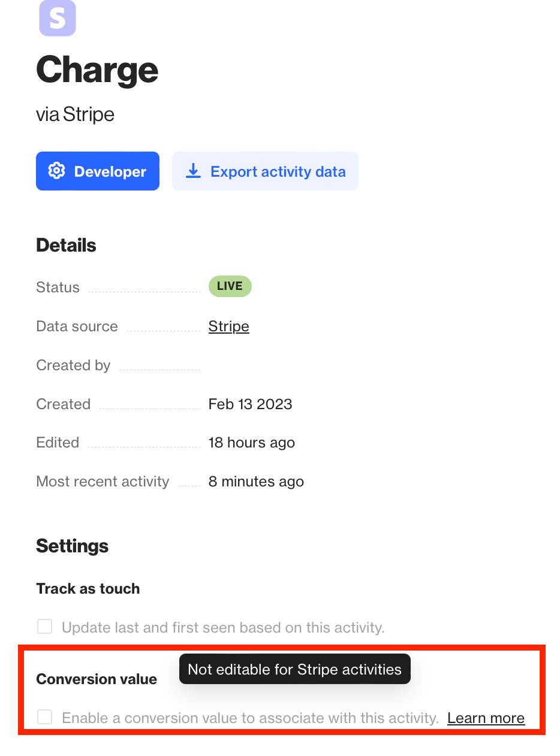The image size is (560, 756).
Task: Click the Track as touch label
Action: click(88, 589)
